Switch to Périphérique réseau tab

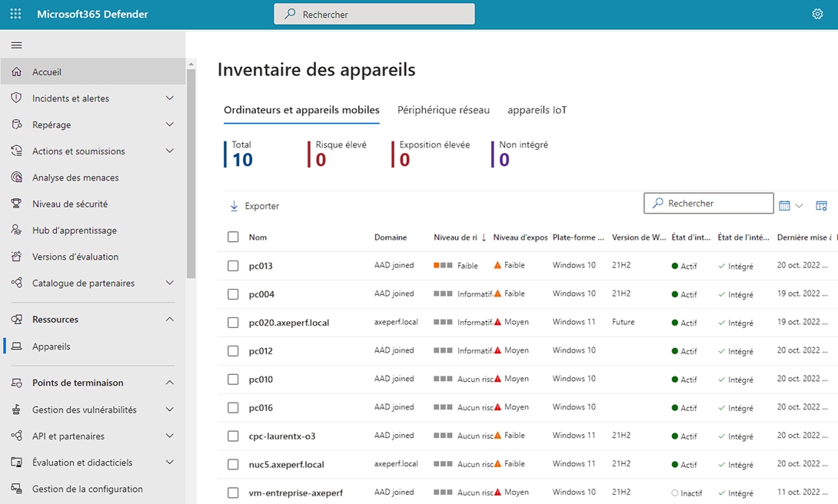tap(443, 110)
